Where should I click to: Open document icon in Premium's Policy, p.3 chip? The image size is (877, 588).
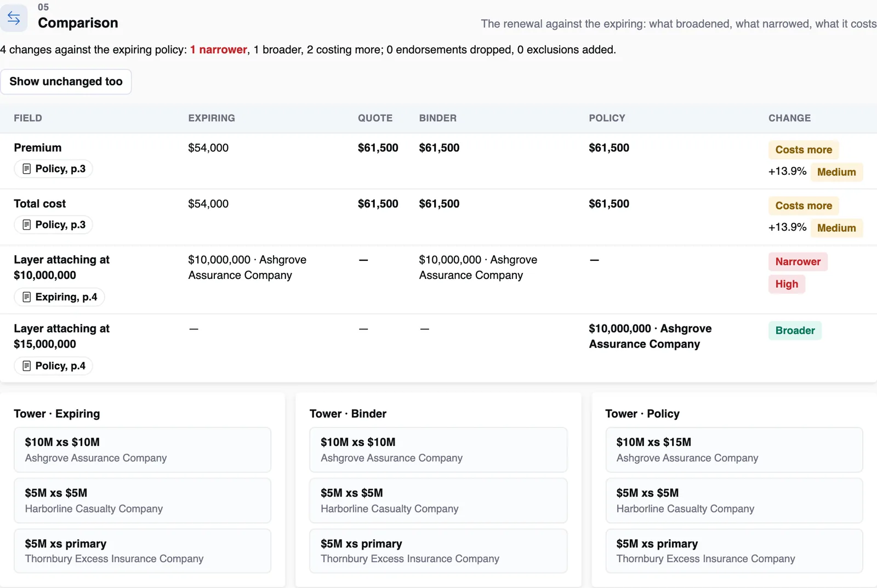click(26, 169)
